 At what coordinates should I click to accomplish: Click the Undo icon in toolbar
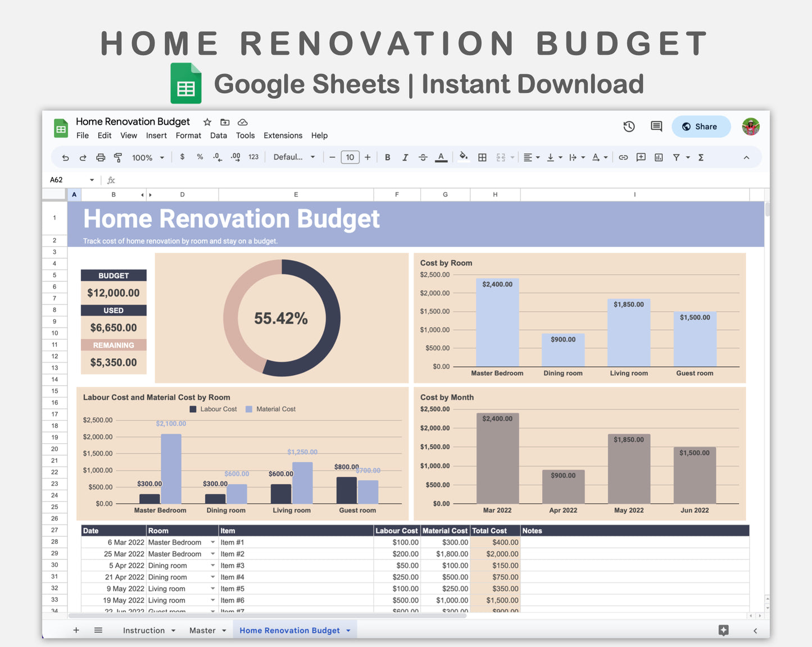point(66,158)
